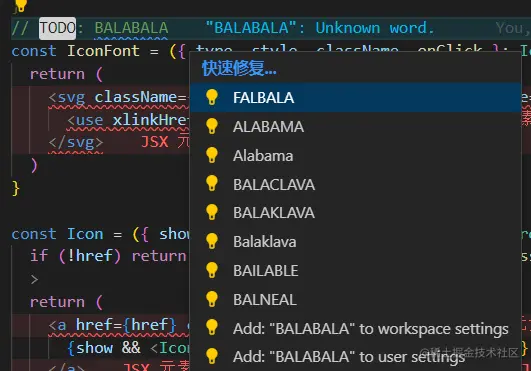The width and height of the screenshot is (531, 371).
Task: Click lightbulb icon beside uppercase ALABAMA
Action: pos(212,126)
